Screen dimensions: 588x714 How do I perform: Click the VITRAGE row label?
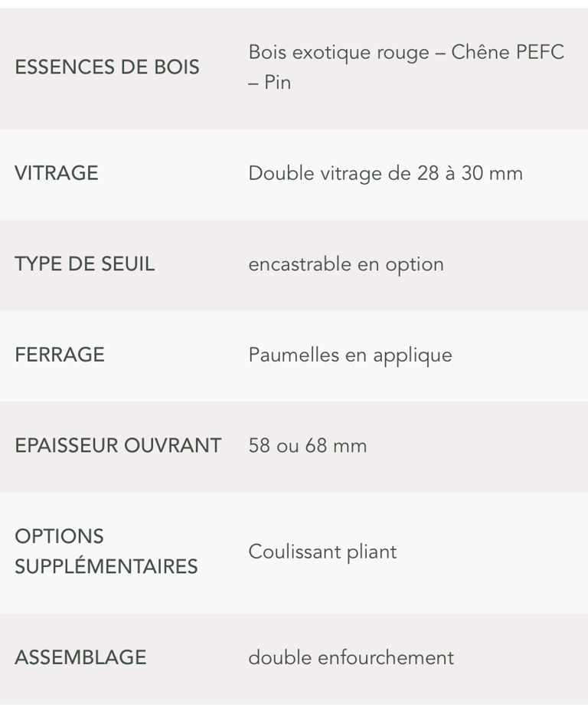[57, 173]
